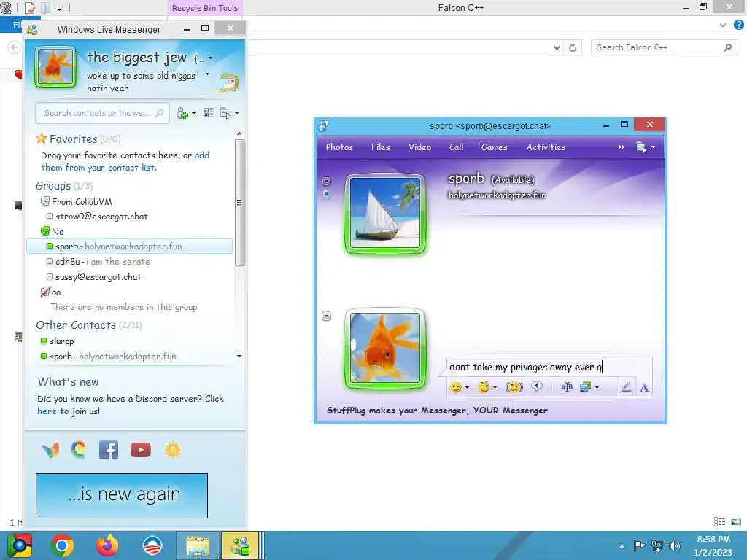Send a nudge from the chat toolbar
This screenshot has height=560, width=747.
[514, 387]
